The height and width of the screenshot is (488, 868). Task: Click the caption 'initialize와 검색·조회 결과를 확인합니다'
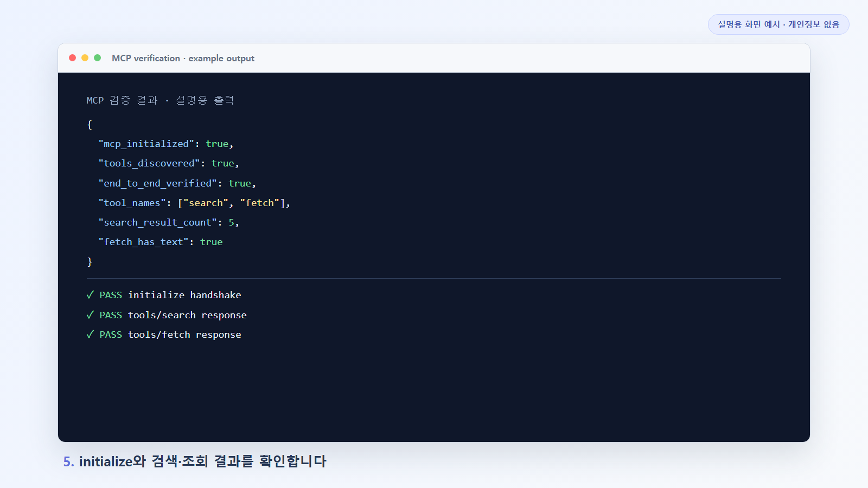coord(203,461)
